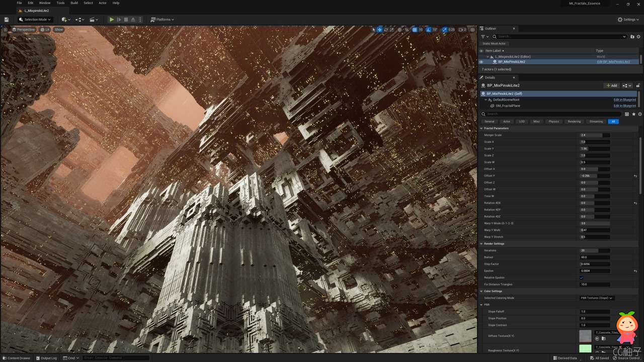Screen dimensions: 644x362
Task: Open the Selection Mode dropdown
Action: click(x=35, y=20)
